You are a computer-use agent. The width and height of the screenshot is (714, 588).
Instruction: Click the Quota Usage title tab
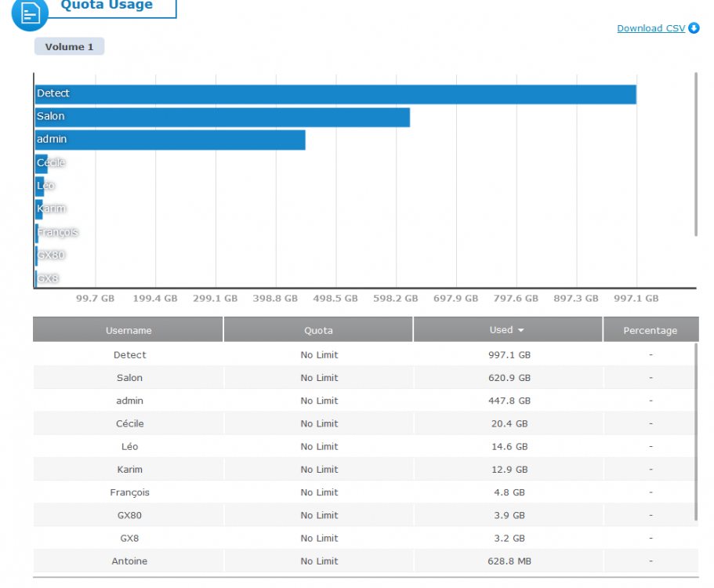click(x=107, y=6)
